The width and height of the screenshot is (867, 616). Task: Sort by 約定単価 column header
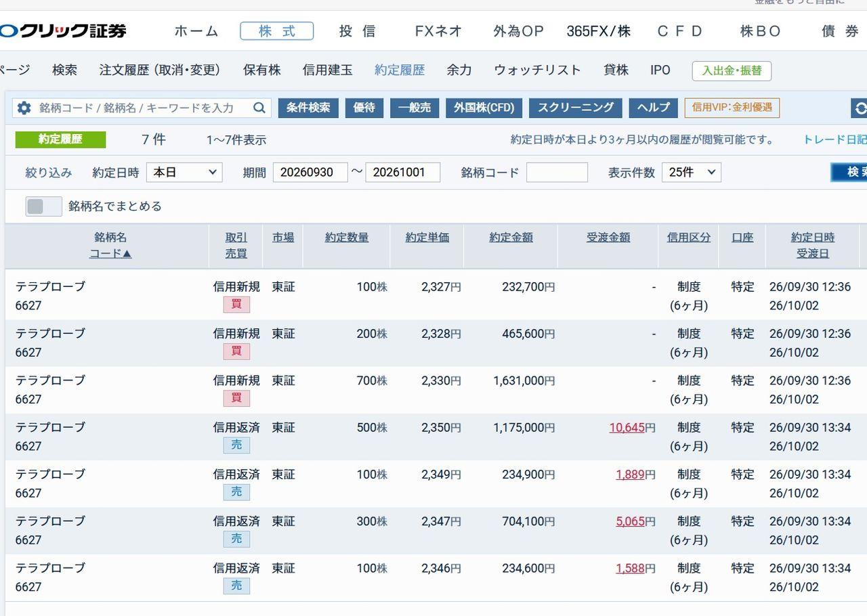click(x=427, y=238)
